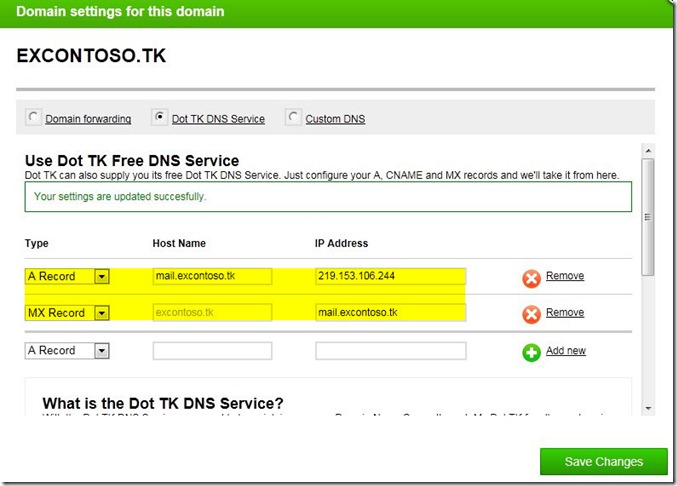Click the empty Host Name field in new row
The width and height of the screenshot is (677, 486).
coord(212,351)
